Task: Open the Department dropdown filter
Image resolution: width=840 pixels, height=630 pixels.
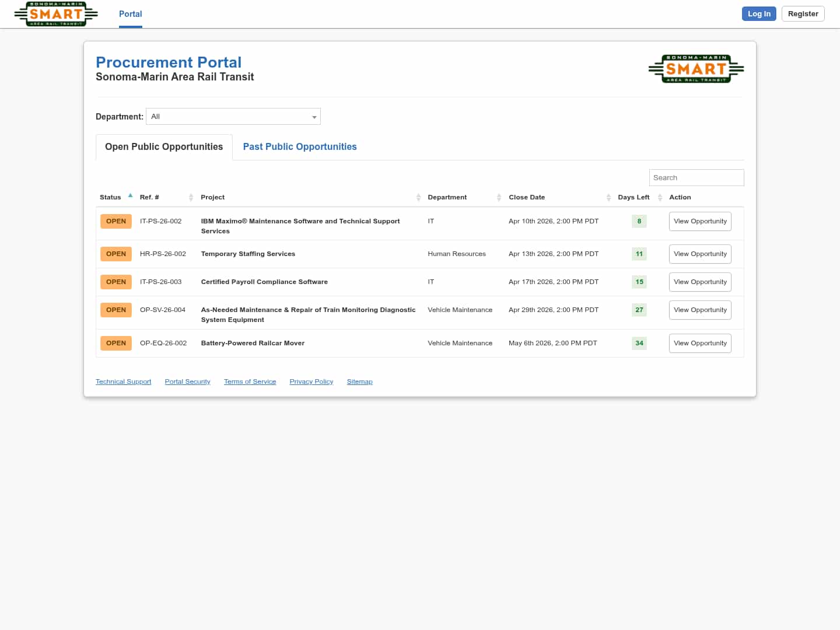Action: (233, 117)
